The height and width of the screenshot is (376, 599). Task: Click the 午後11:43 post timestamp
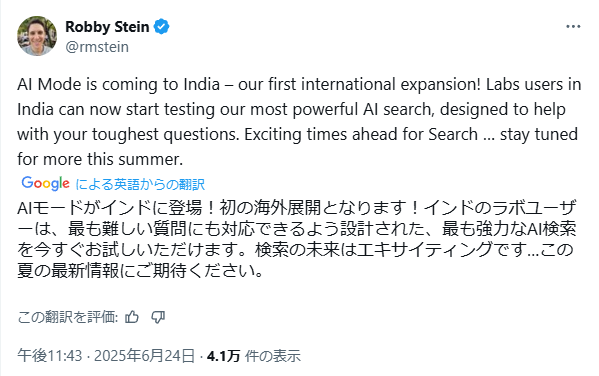(x=50, y=356)
